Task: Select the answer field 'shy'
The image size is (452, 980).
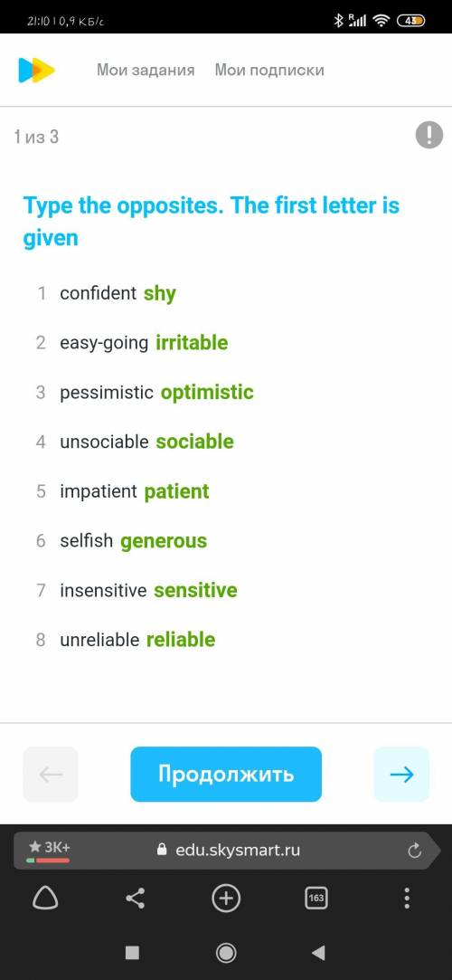Action: (x=160, y=293)
